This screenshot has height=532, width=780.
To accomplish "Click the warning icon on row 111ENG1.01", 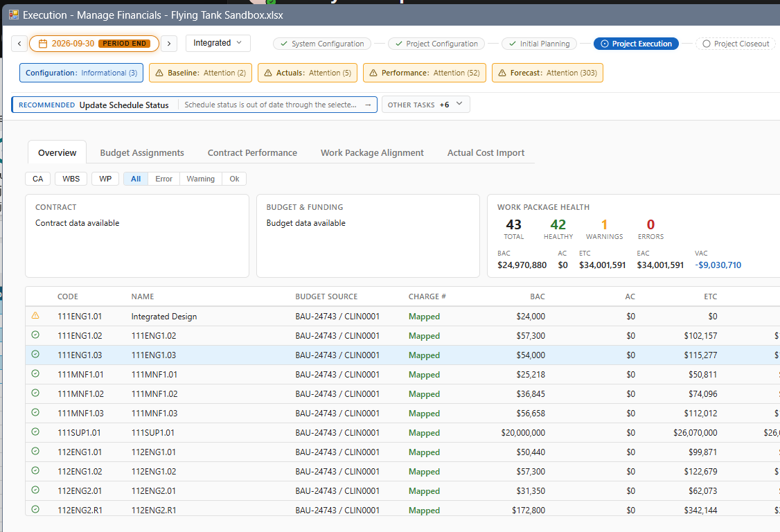I will [35, 315].
